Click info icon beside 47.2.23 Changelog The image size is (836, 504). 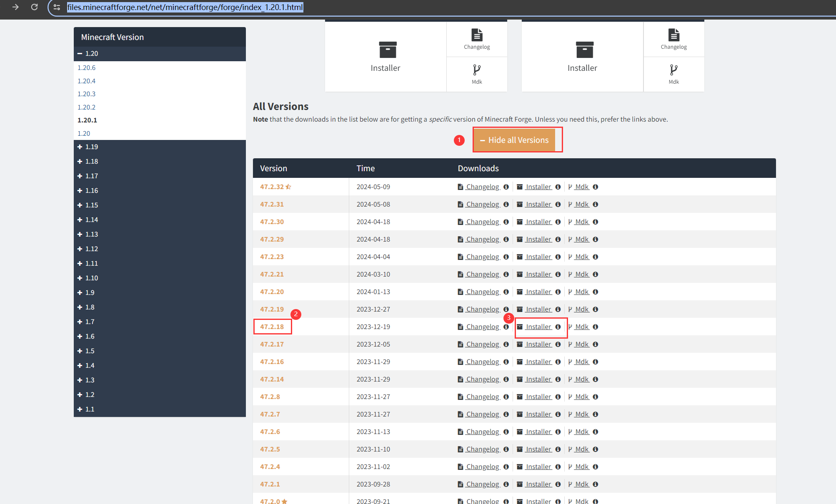point(506,257)
